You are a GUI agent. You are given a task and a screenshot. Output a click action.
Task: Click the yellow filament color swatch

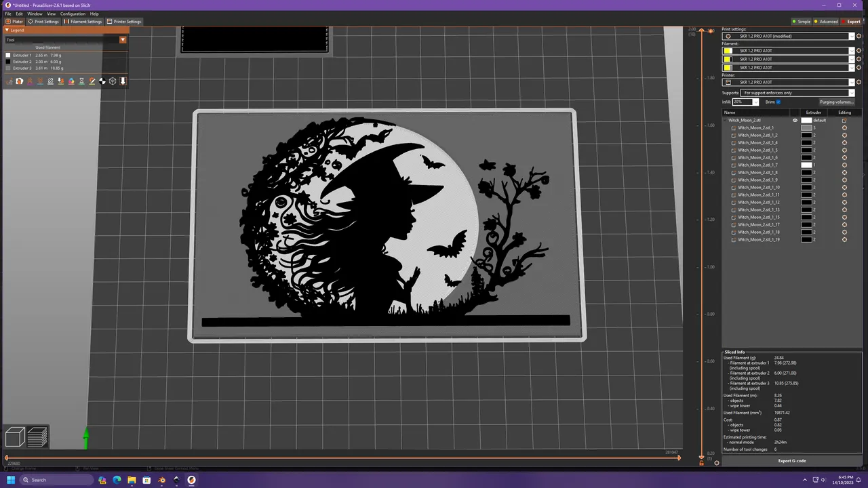[728, 51]
